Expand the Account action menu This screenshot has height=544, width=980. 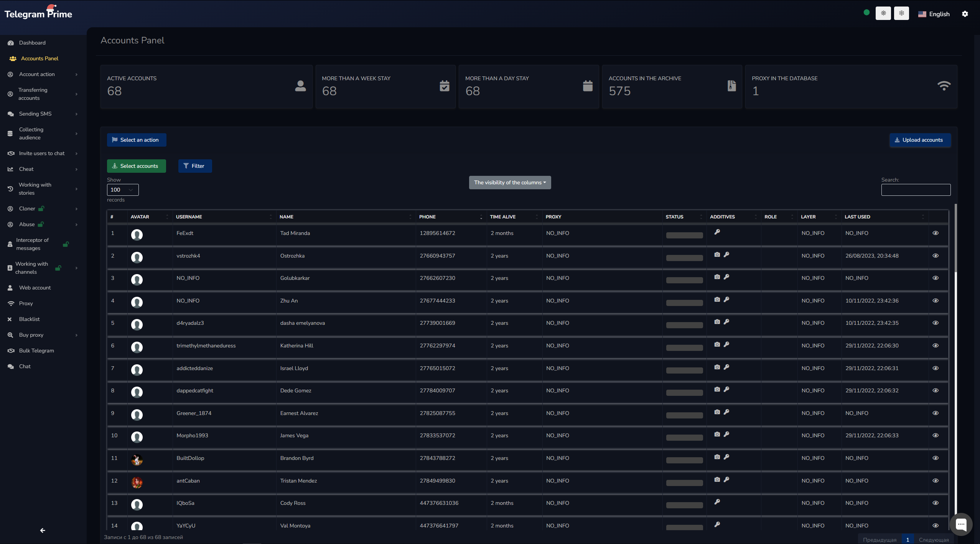click(x=37, y=74)
